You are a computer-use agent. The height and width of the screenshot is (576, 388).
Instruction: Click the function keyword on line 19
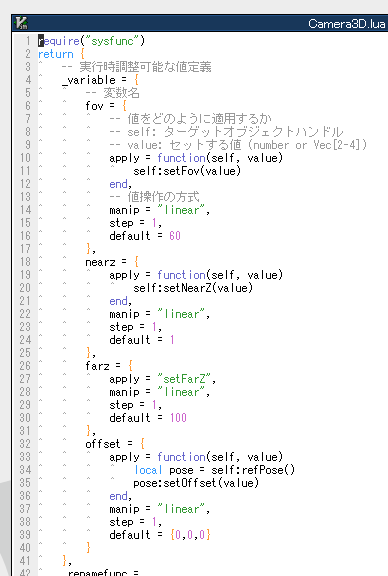tap(181, 275)
